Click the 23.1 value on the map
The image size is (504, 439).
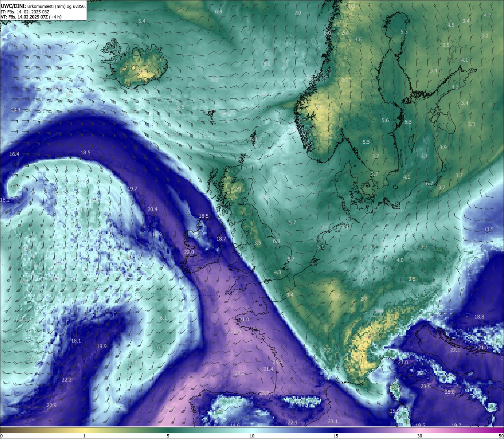pyautogui.click(x=333, y=422)
